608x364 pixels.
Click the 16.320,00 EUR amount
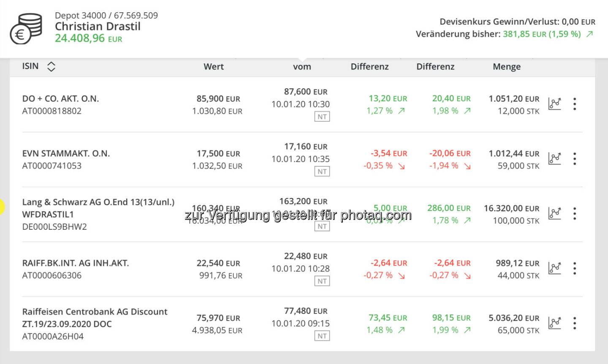click(x=512, y=209)
